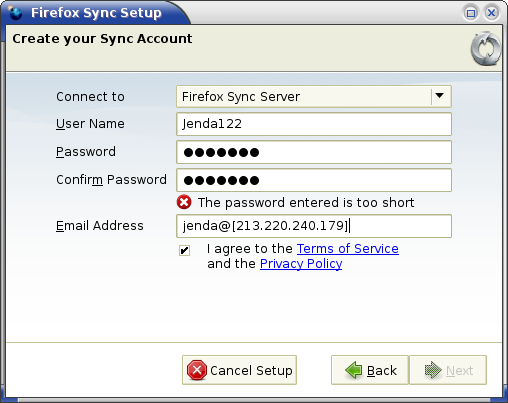Select the Firefox Sync Server combo box
Viewport: 508px width, 403px height.
click(x=314, y=97)
